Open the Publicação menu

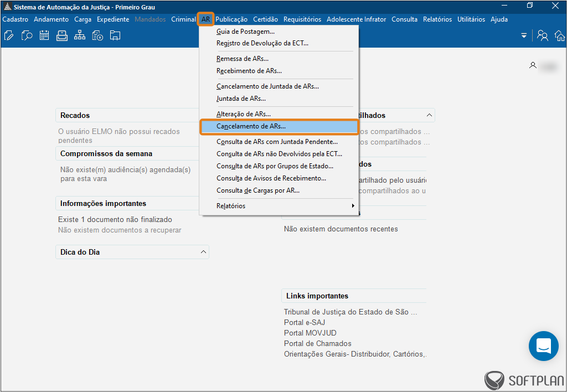(x=231, y=19)
